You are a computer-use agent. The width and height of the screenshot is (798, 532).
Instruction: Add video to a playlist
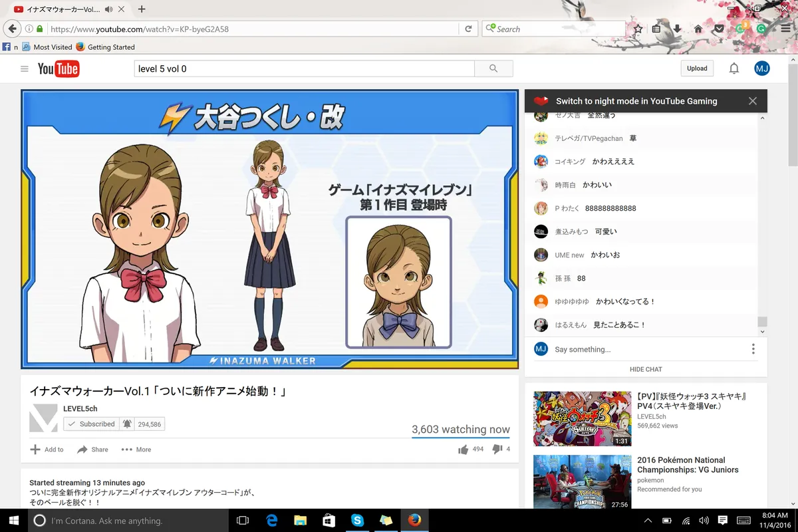(x=47, y=450)
